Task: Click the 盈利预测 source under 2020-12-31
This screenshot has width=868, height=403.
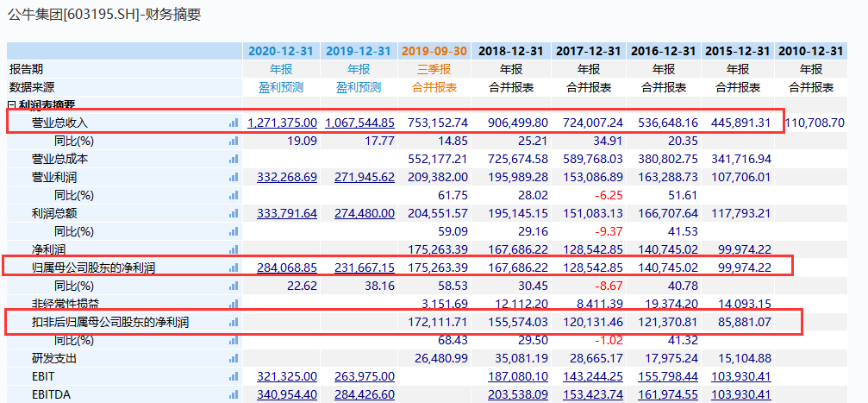Action: [281, 87]
